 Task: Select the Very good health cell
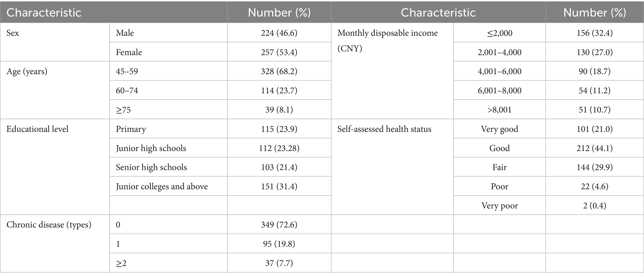[499, 129]
